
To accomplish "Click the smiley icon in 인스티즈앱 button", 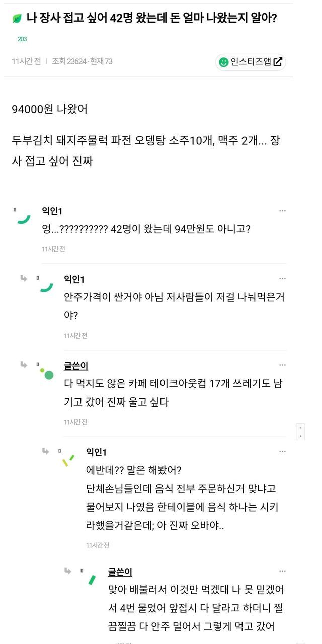I will tap(223, 62).
